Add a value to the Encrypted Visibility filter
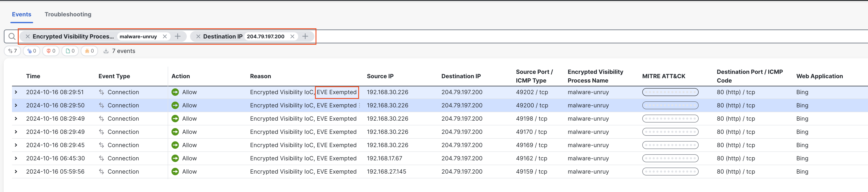The width and height of the screenshot is (868, 192). point(178,36)
